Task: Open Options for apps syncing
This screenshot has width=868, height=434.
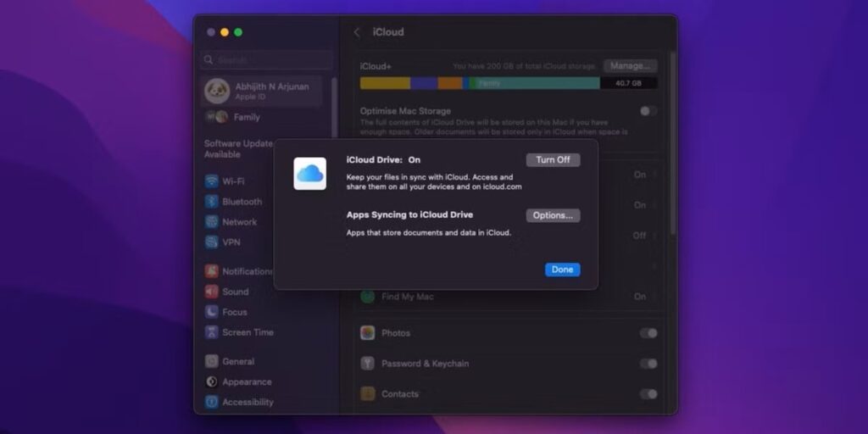Action: (x=553, y=215)
